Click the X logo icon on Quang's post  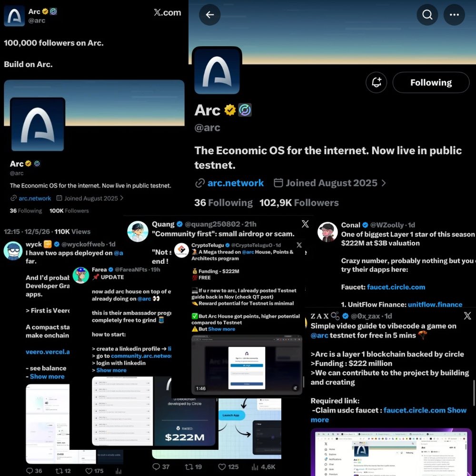pos(305,224)
